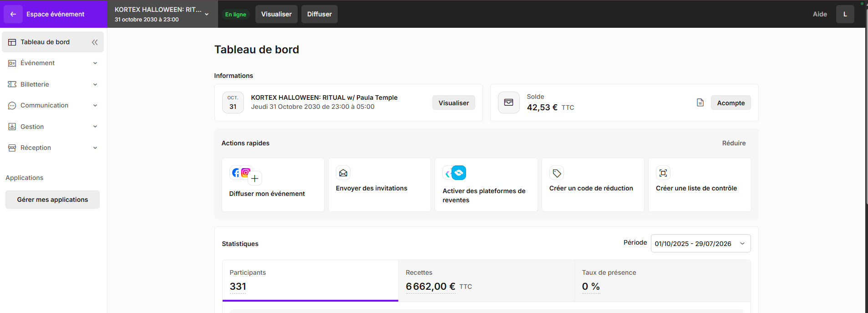The image size is (868, 313).
Task: Click the Solde wallet card icon
Action: pos(509,103)
